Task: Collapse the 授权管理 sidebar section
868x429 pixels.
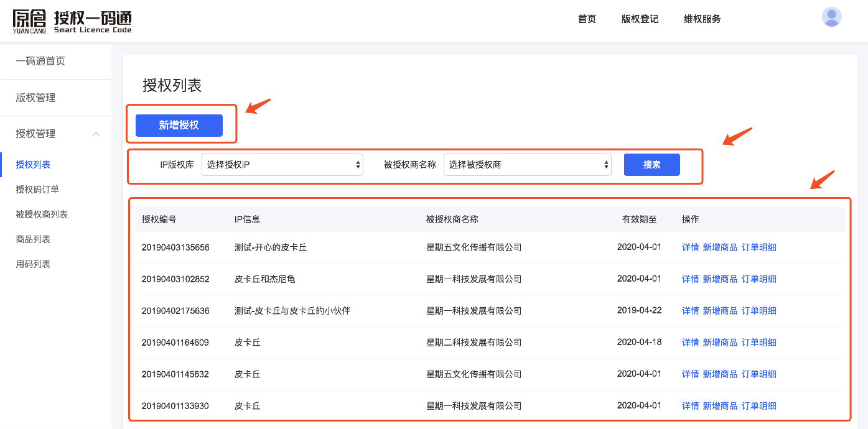Action: click(x=96, y=134)
